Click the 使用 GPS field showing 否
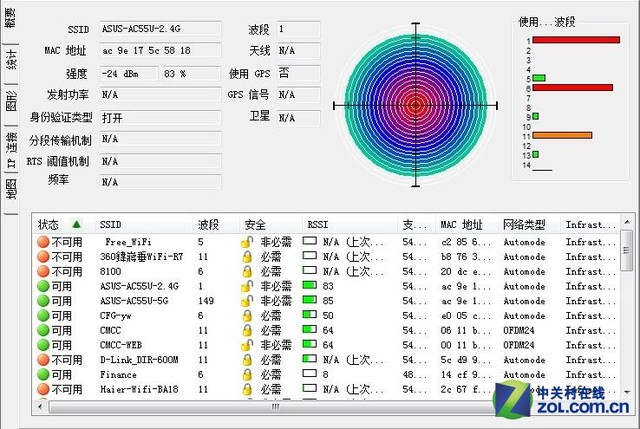 [x=298, y=73]
